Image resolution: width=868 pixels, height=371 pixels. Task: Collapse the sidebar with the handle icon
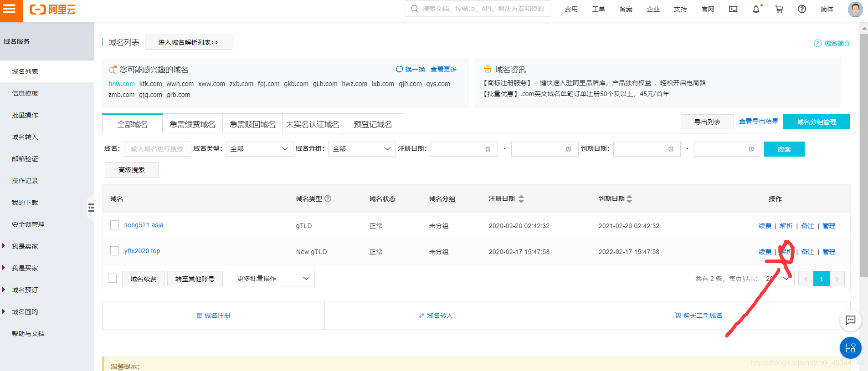[x=91, y=208]
